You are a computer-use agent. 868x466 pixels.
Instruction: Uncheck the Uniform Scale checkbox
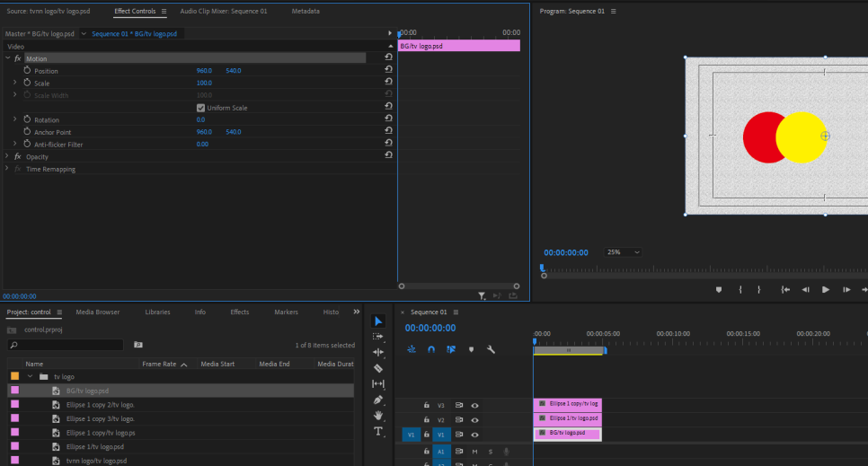[x=201, y=108]
